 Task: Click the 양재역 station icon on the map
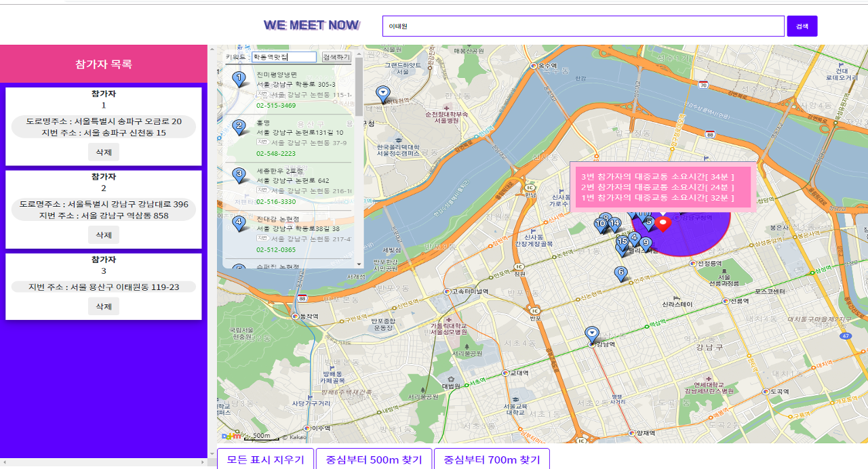pos(632,432)
